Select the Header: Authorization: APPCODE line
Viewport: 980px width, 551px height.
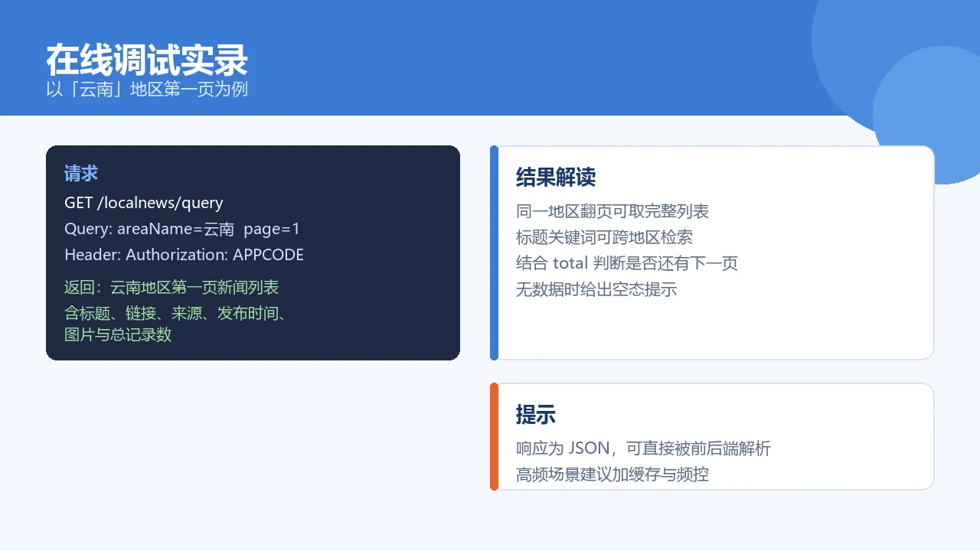[184, 255]
